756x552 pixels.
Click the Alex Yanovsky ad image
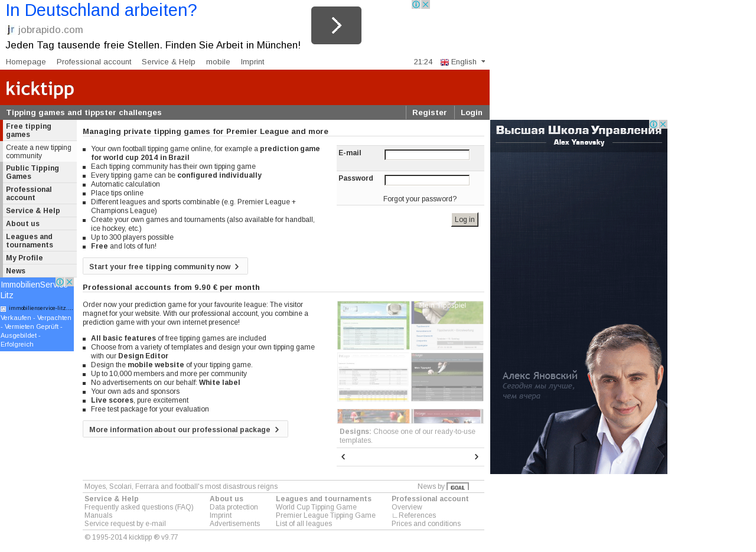point(579,297)
